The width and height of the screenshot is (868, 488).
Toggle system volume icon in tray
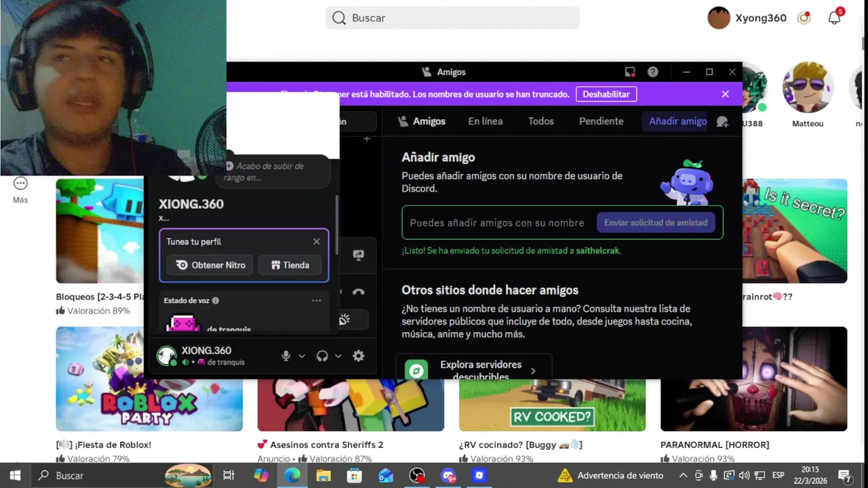(745, 476)
